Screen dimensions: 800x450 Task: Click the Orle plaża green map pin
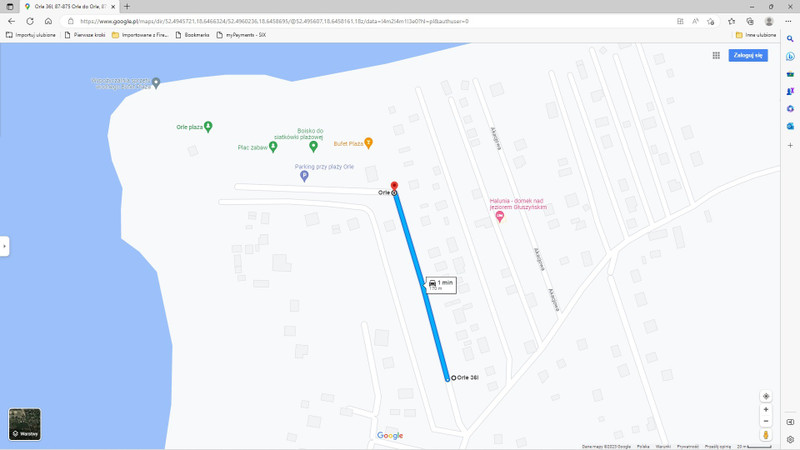(208, 126)
